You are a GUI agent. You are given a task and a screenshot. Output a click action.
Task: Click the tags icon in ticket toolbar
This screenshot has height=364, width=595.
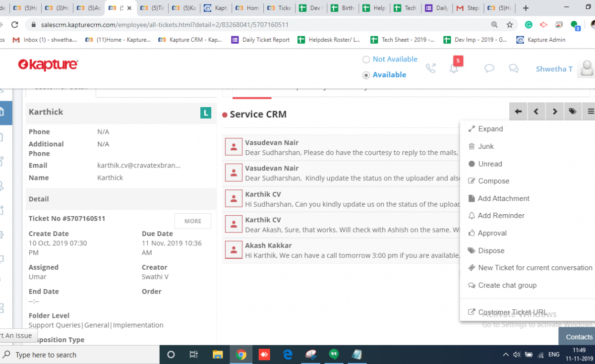pos(573,112)
